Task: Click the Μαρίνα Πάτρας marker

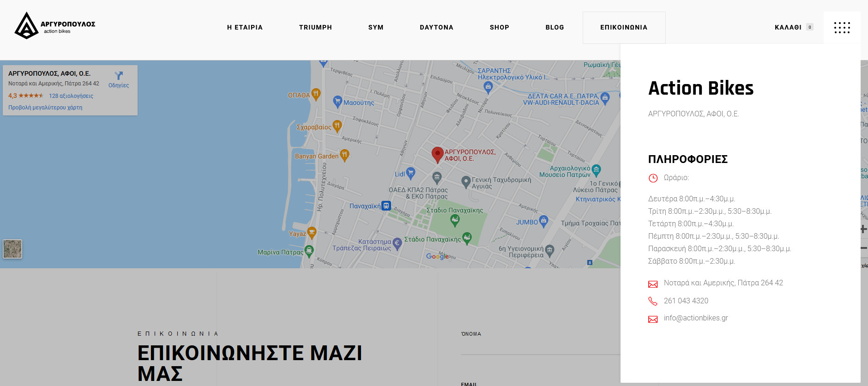Action: [309, 251]
